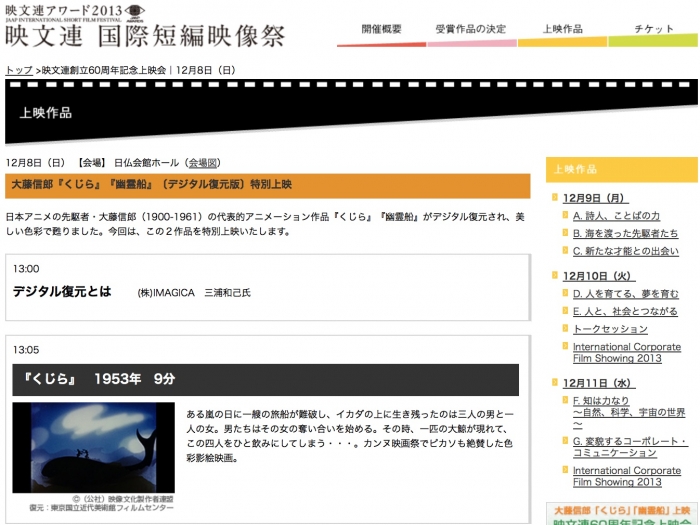Click the くじら whale film thumbnail
Viewport: 700px width, 525px height.
(x=93, y=448)
